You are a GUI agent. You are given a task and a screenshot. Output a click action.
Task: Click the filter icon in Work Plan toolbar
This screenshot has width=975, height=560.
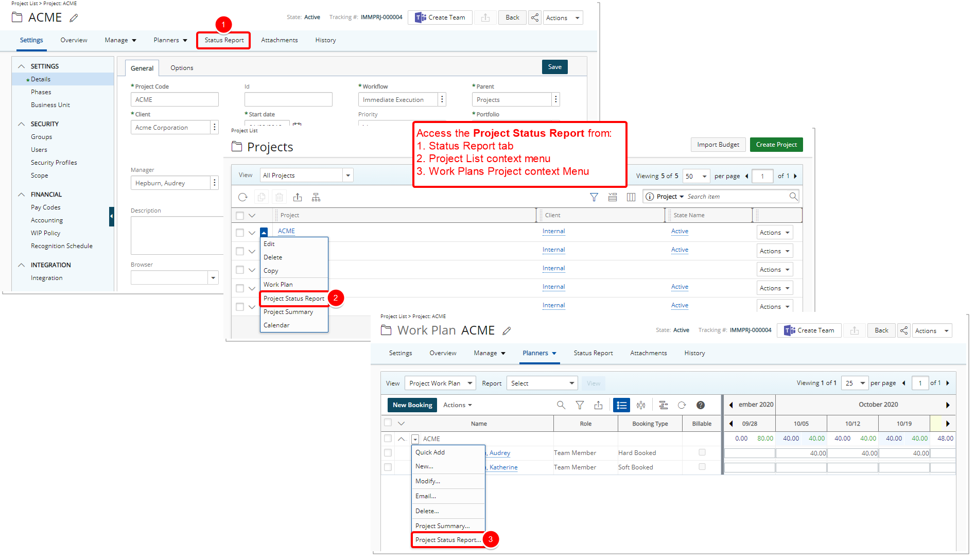click(x=580, y=405)
